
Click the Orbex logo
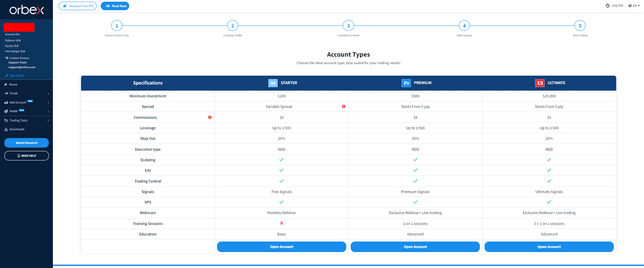26,10
